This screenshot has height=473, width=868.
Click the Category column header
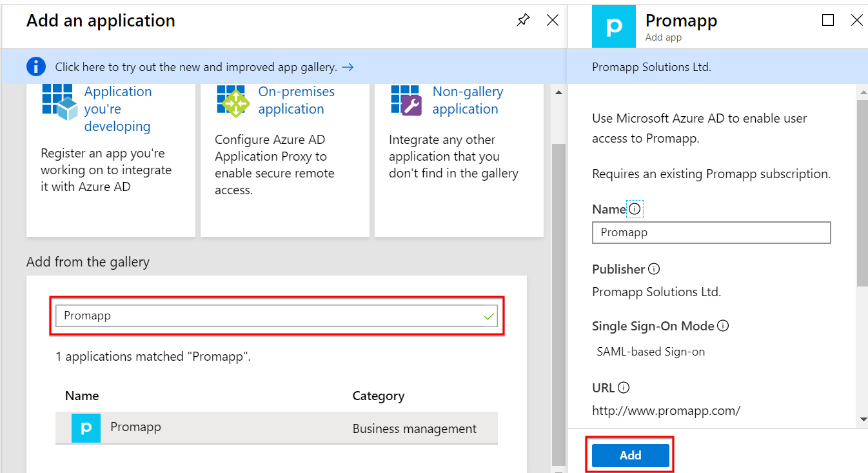pos(379,396)
